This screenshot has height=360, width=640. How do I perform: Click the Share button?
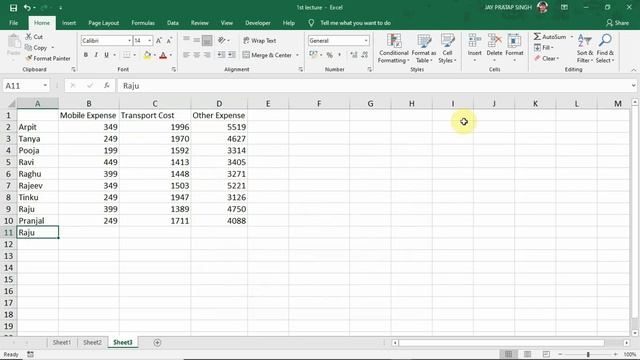618,23
